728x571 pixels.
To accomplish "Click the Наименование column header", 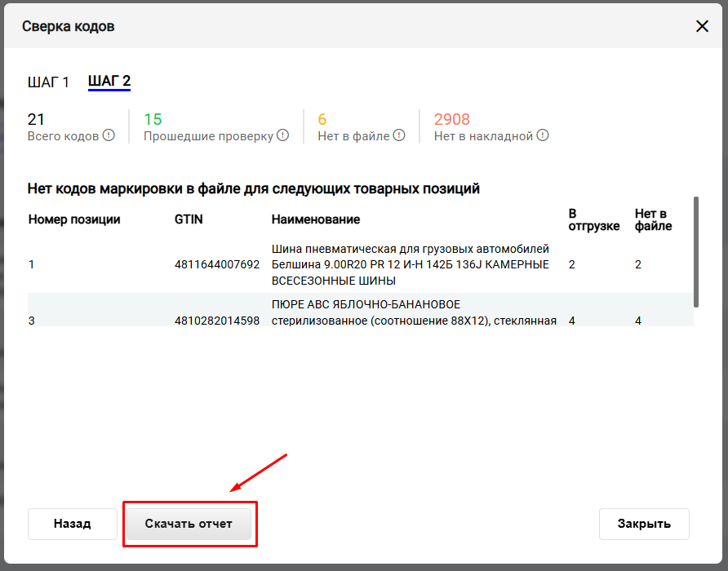I will 316,219.
